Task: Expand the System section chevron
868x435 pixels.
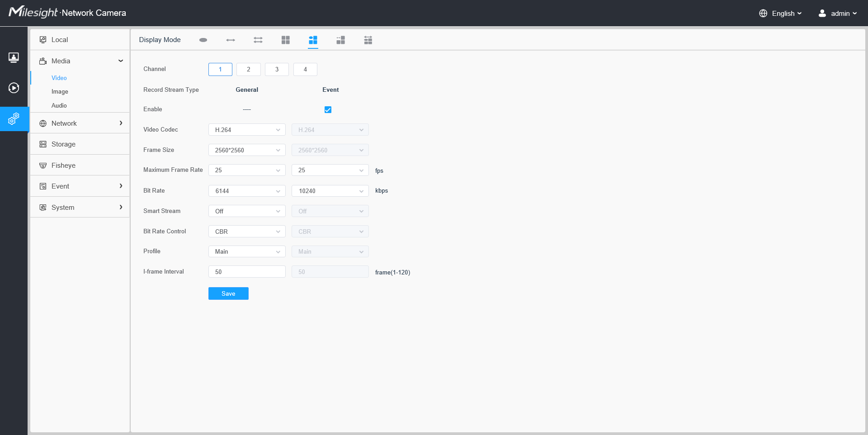Action: pyautogui.click(x=121, y=207)
